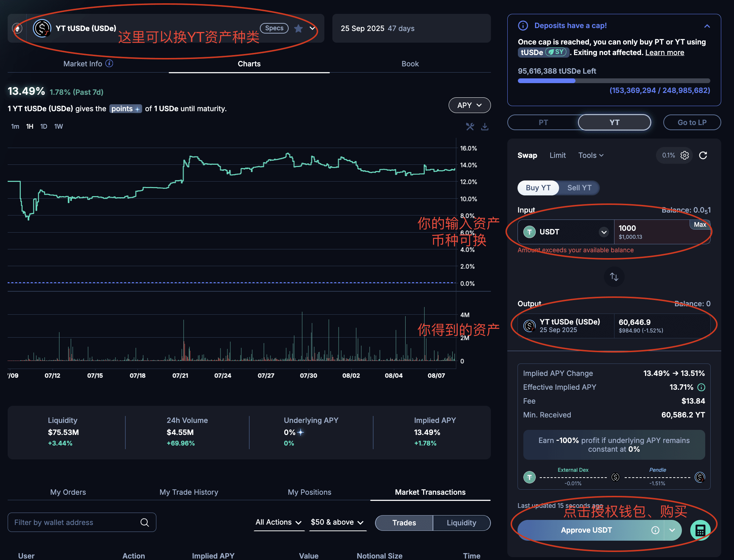Click the 0.1% slippage value
The height and width of the screenshot is (560, 734).
(668, 155)
